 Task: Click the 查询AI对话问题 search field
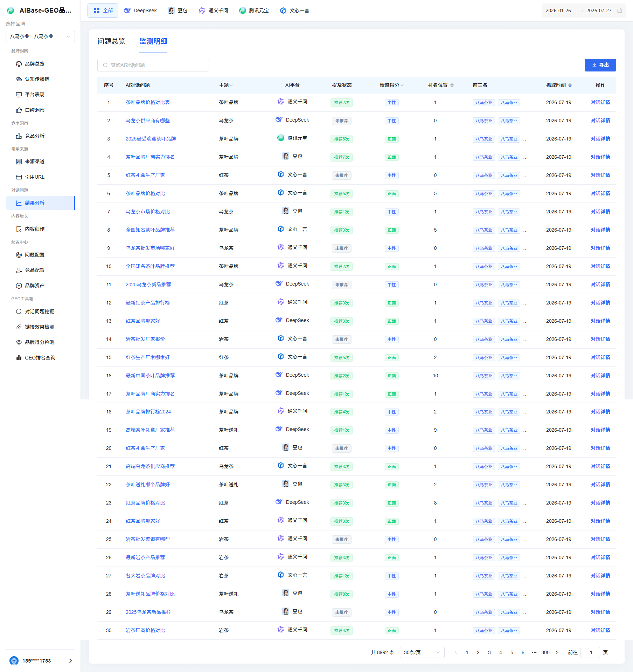pos(153,65)
